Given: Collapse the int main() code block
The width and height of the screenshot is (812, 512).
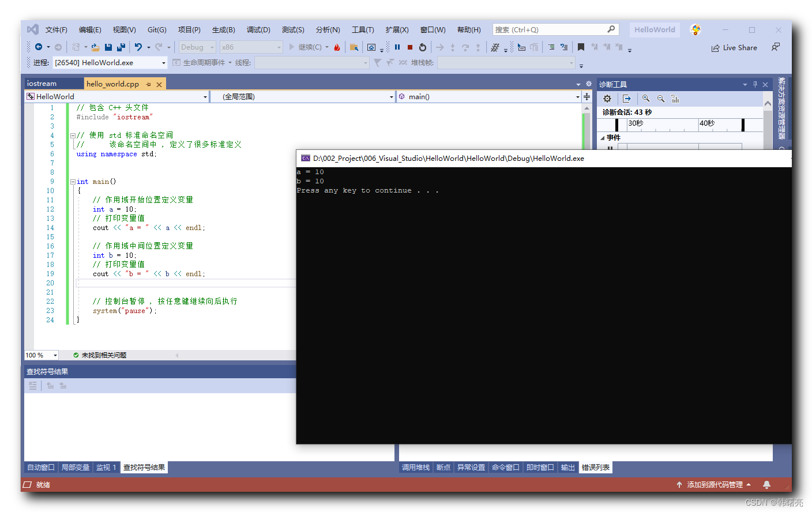Looking at the screenshot, I should tap(73, 182).
